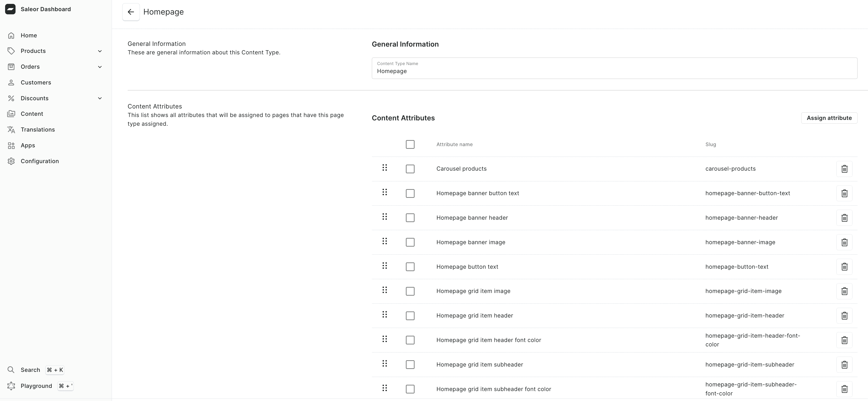The width and height of the screenshot is (868, 401).
Task: Check the Homepage button text checkbox
Action: [410, 267]
